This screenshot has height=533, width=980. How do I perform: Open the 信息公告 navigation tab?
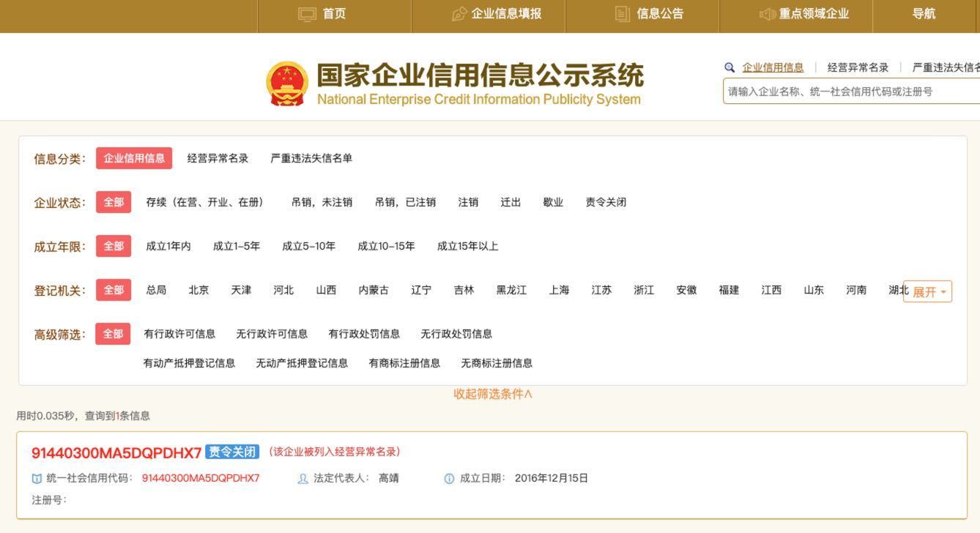[x=642, y=16]
